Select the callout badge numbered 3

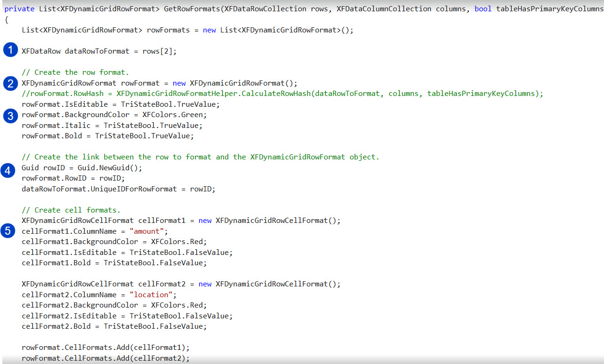[10, 115]
